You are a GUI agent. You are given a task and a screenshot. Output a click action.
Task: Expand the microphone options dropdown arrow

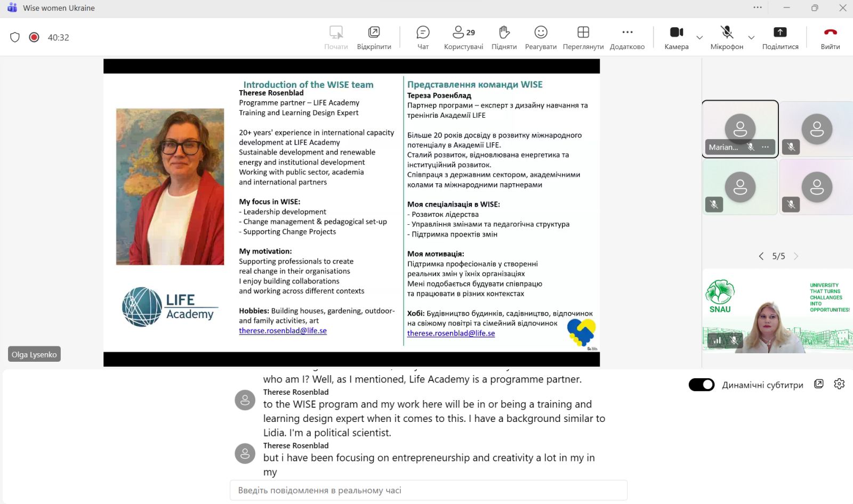point(751,38)
